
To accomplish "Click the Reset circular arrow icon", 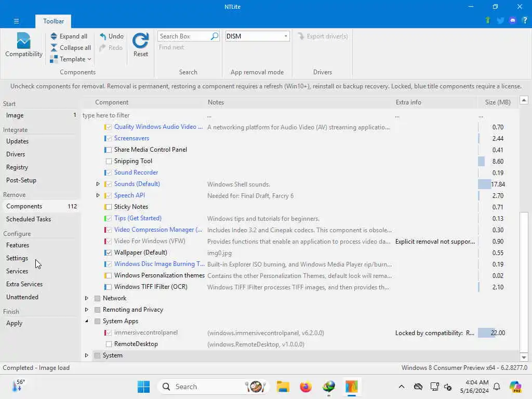I will tap(140, 41).
